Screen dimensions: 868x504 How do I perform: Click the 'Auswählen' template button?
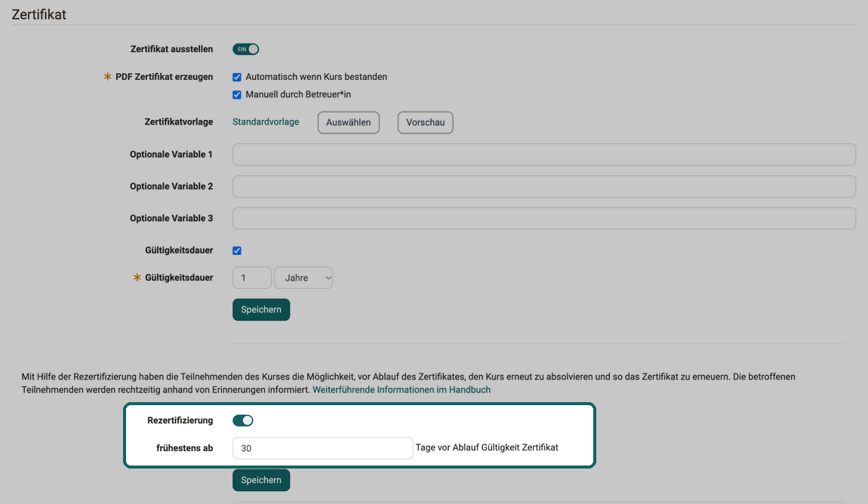point(348,122)
